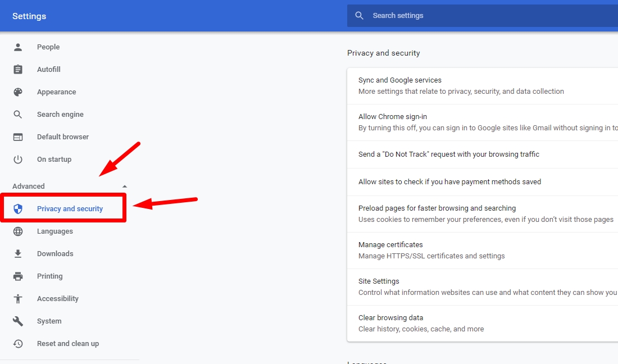The image size is (618, 364).
Task: Click the Privacy and security section heading
Action: coord(384,53)
